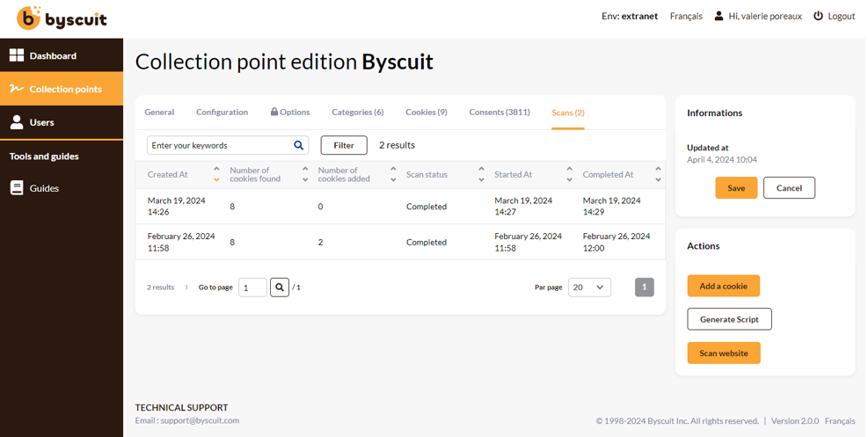
Task: Sort descending by Scan status
Action: 481,179
